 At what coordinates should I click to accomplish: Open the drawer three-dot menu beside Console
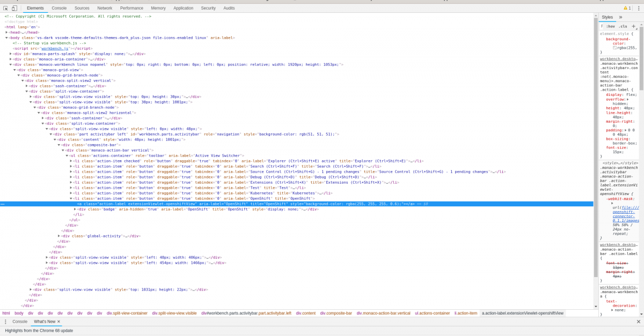6,322
